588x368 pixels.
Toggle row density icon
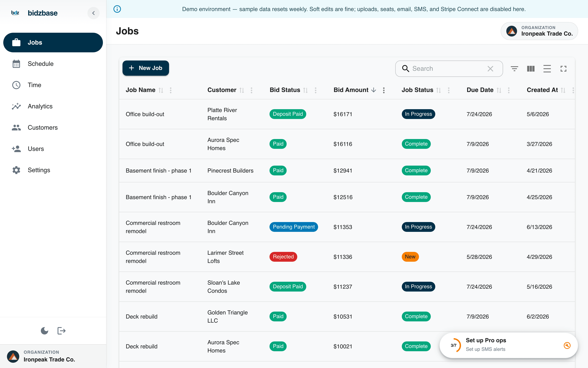(547, 69)
